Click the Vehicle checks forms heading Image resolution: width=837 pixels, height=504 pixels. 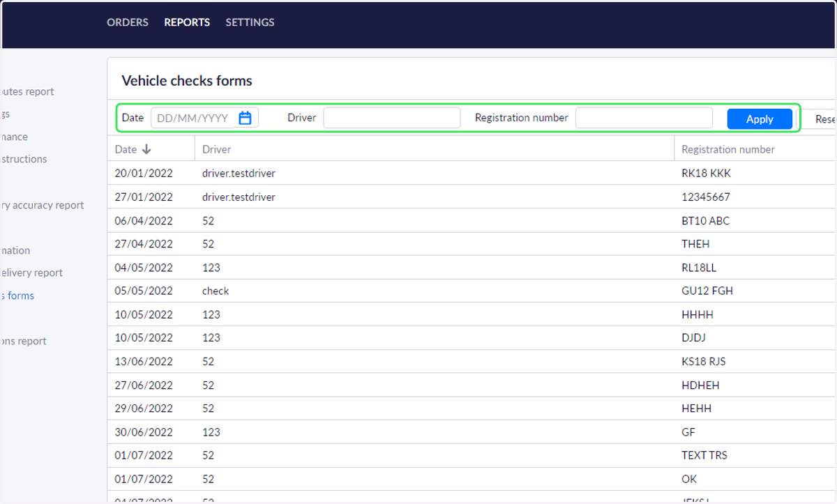(x=187, y=81)
